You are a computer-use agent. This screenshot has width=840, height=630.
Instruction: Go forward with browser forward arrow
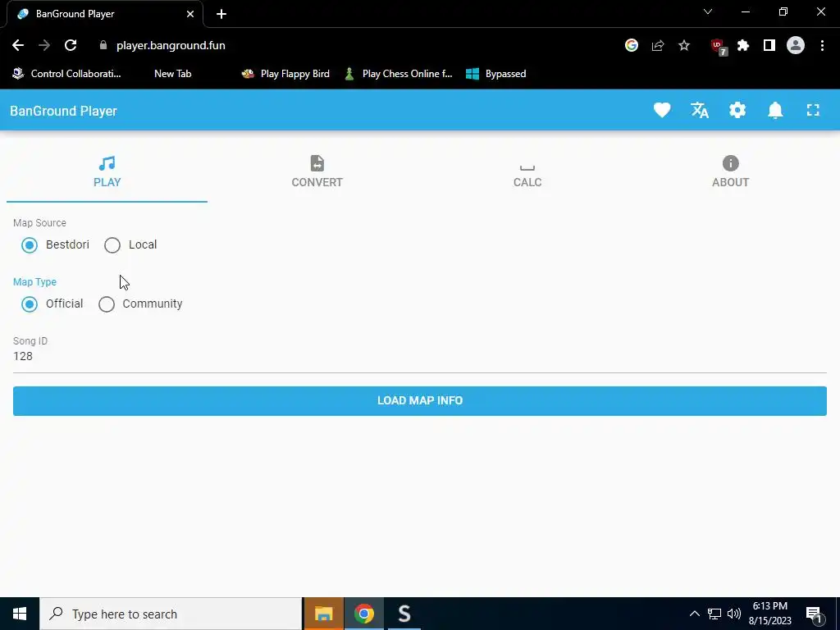(44, 46)
